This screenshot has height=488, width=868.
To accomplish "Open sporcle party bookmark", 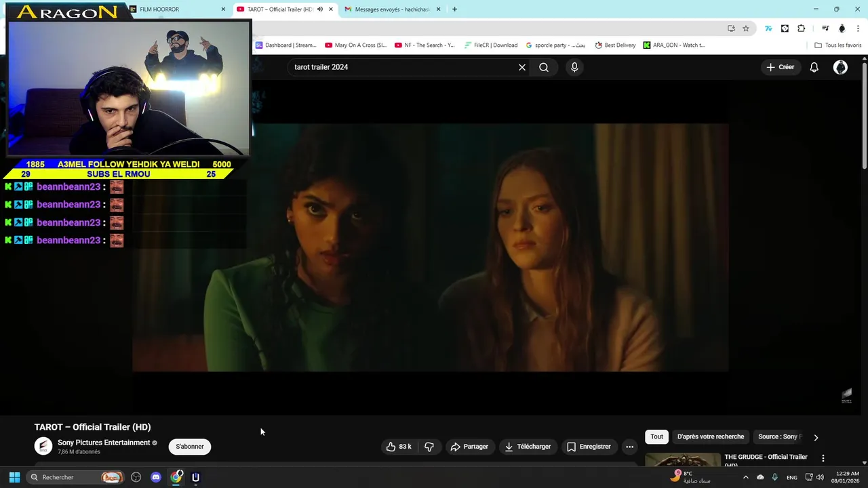I will click(x=555, y=45).
